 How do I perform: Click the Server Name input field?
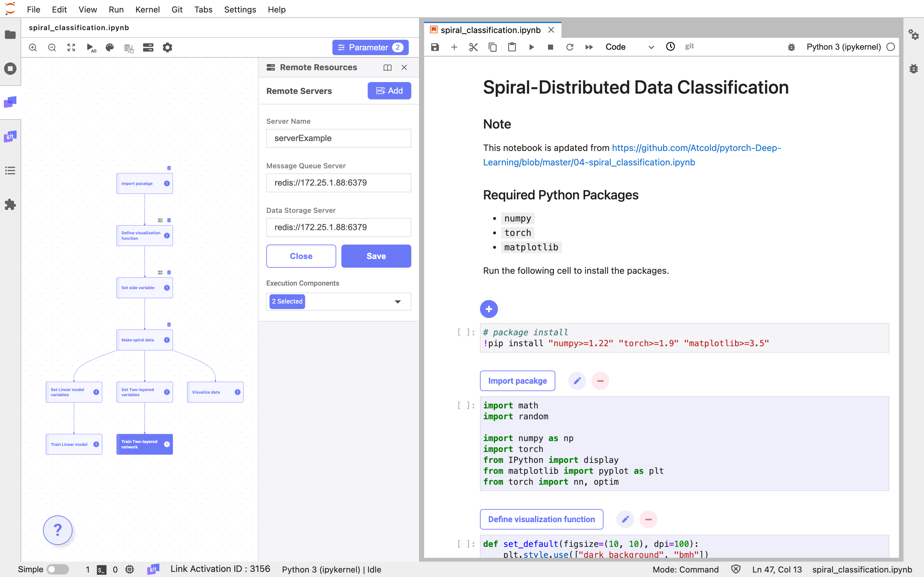[x=338, y=138]
